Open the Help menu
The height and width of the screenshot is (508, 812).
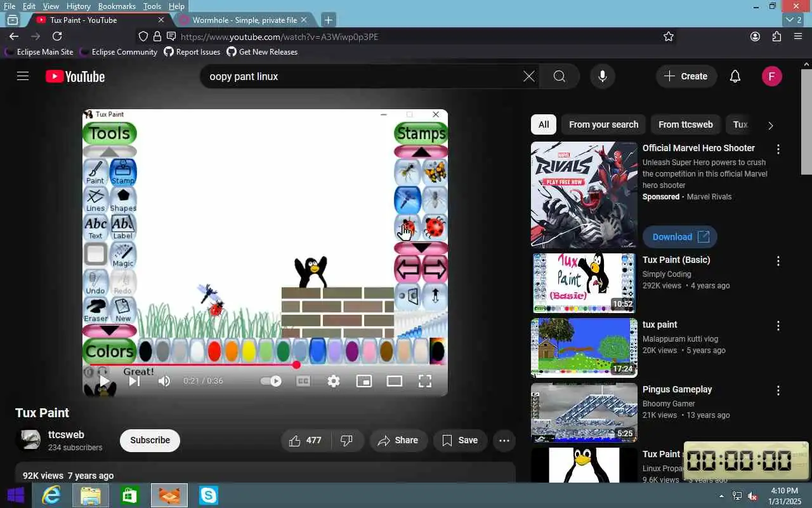point(176,6)
